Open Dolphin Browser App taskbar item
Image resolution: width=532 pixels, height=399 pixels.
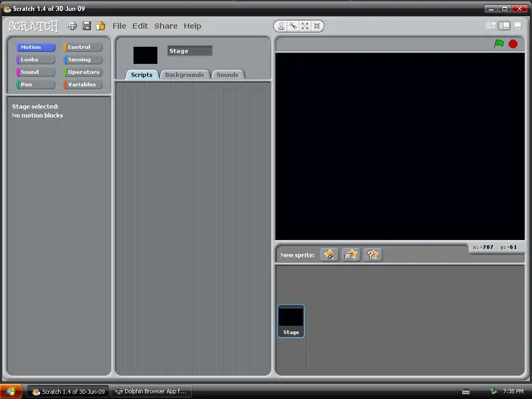click(x=151, y=391)
